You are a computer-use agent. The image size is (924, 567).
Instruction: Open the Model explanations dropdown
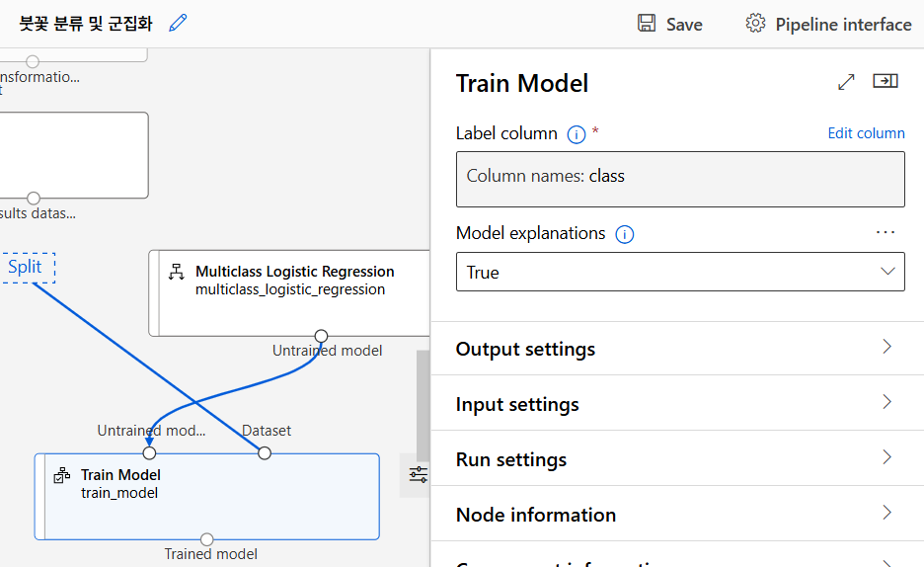coord(680,272)
